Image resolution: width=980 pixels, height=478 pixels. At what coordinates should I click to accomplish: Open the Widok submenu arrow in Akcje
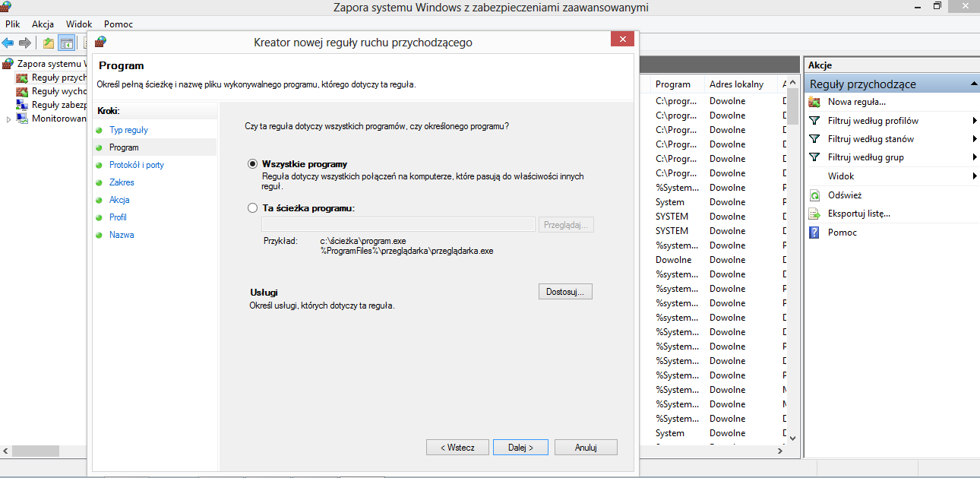click(974, 176)
